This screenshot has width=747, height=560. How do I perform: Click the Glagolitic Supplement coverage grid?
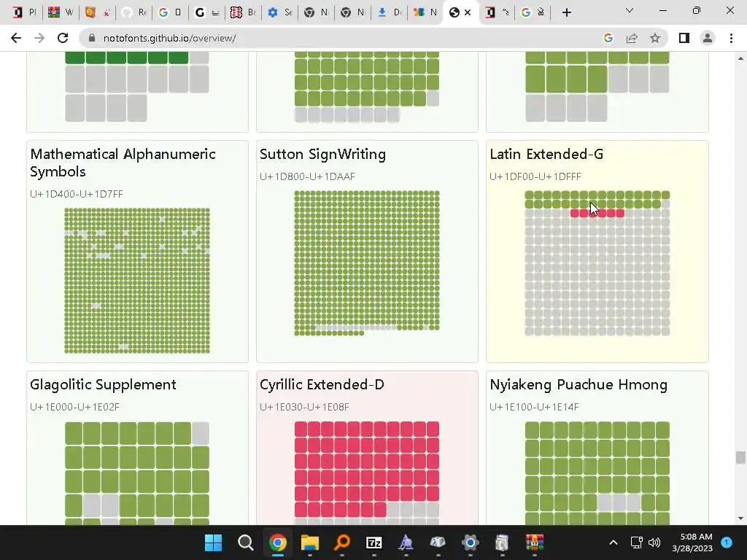137,473
